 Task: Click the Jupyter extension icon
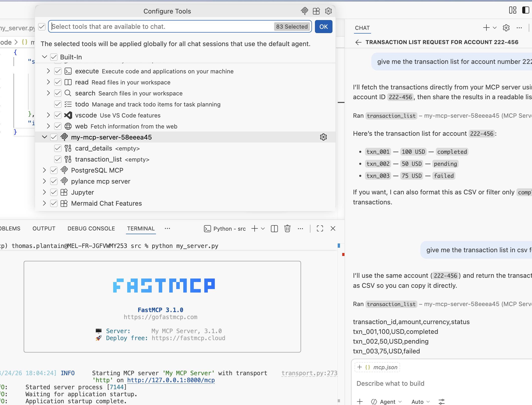(64, 192)
